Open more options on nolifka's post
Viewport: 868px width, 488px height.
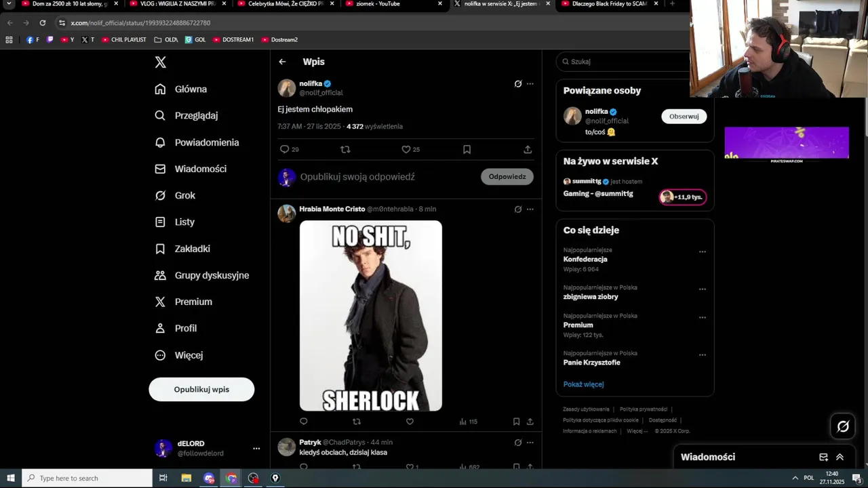[530, 84]
